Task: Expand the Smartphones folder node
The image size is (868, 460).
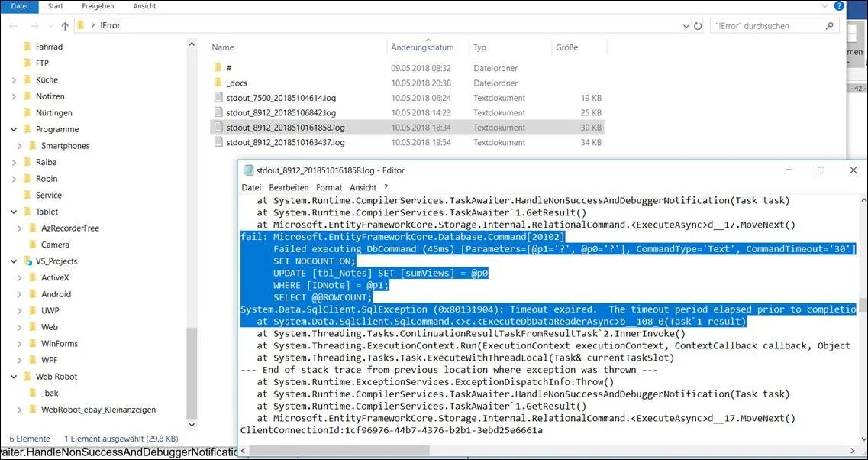Action: click(x=19, y=146)
